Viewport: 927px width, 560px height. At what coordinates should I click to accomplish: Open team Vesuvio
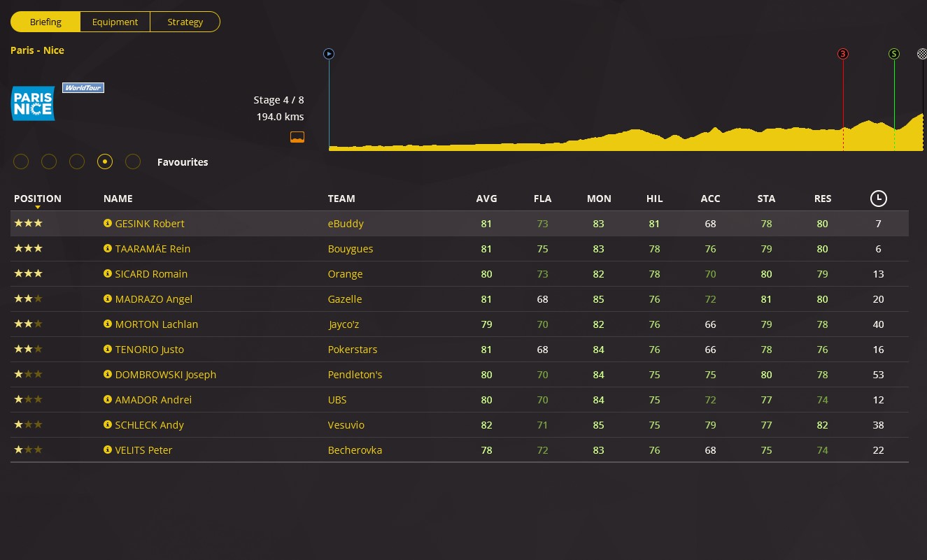pos(346,425)
